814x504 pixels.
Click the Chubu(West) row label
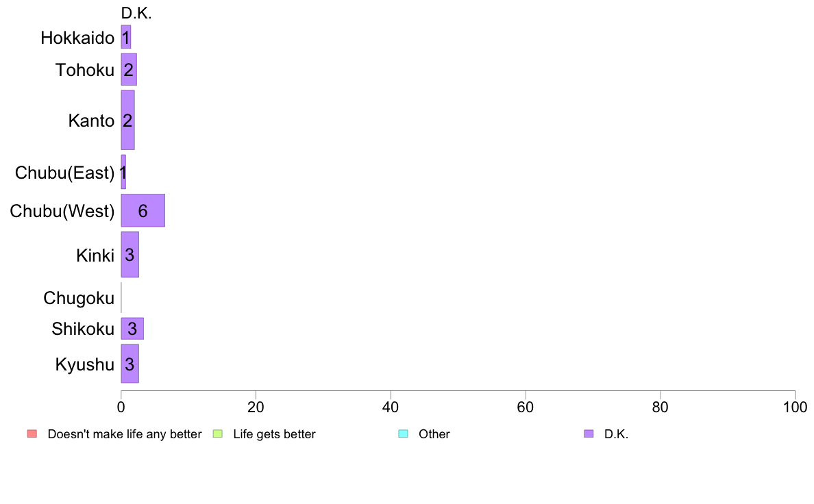pos(62,211)
